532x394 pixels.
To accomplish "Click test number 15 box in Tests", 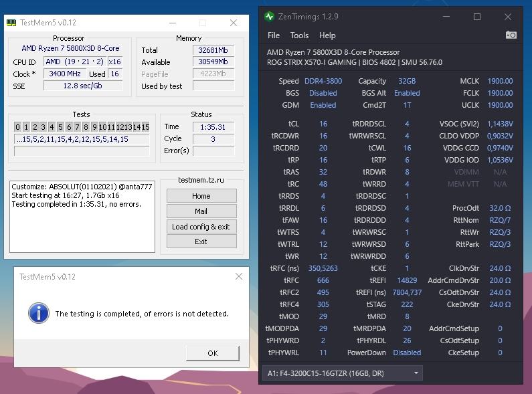I will tap(146, 127).
